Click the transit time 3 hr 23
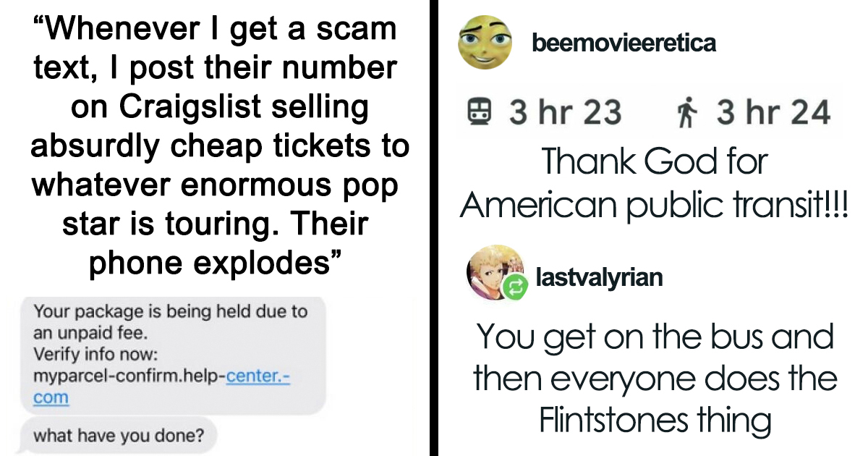The height and width of the screenshot is (456, 868). coord(565,112)
